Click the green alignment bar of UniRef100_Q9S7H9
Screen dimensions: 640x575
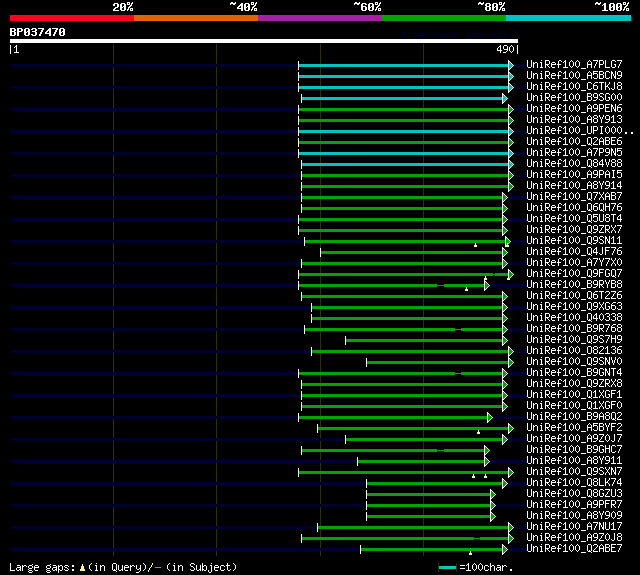(427, 341)
